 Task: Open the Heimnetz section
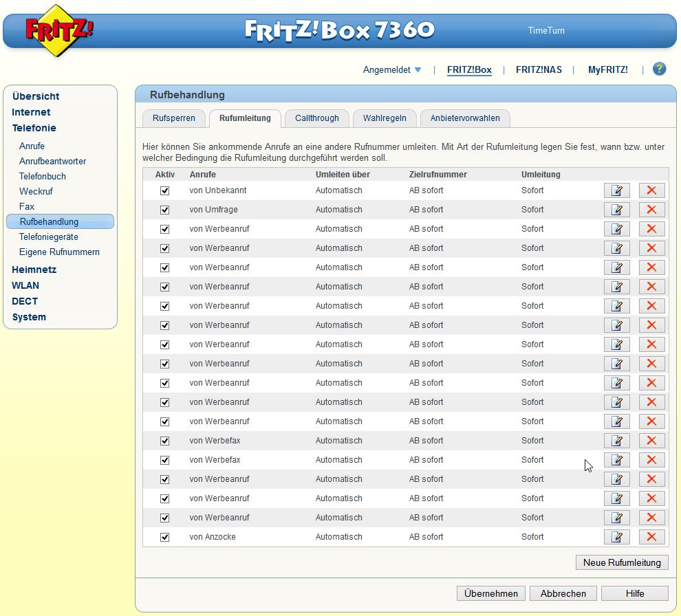(x=34, y=269)
